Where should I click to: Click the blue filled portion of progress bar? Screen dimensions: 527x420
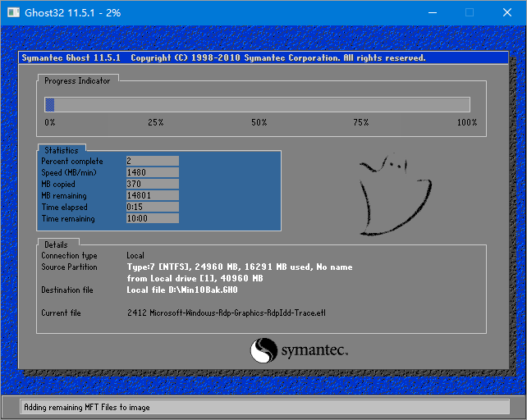coord(49,104)
